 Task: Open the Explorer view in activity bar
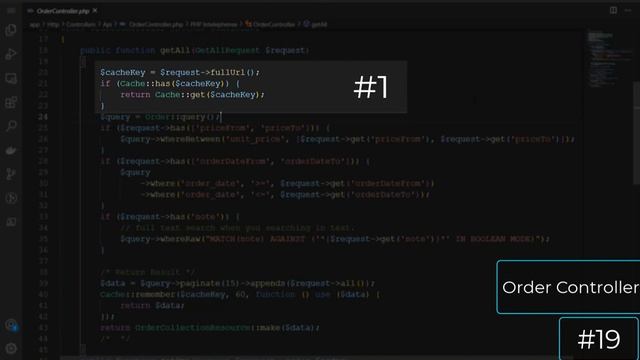point(11,30)
